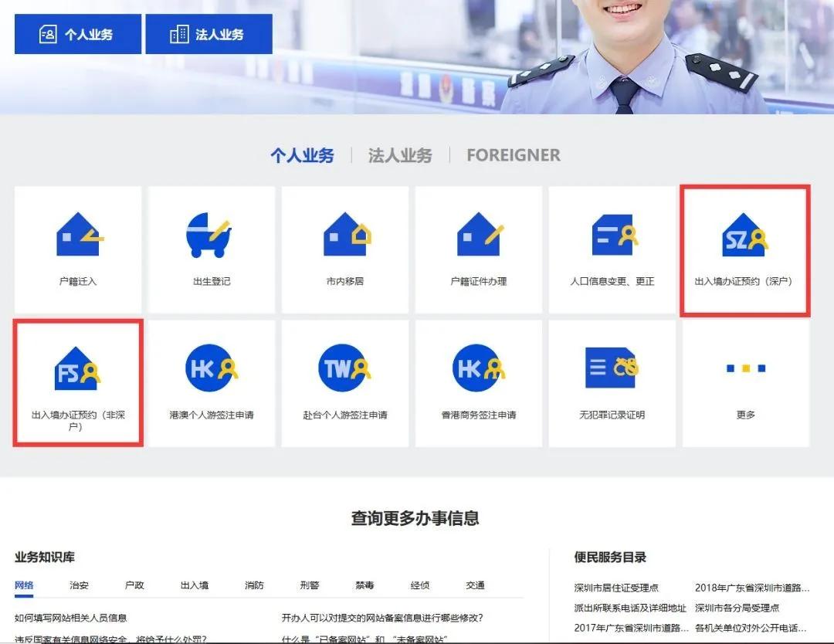Click the HK 港澳个人游签注申请 icon
Screen dimensions: 834x644
(211, 371)
